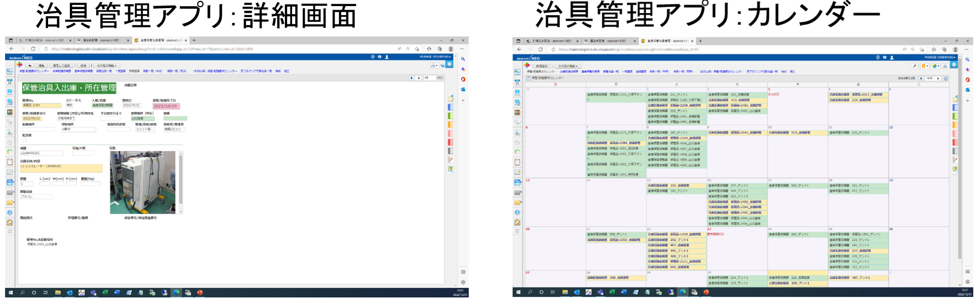Click the settings gear icon in calendar screen
The height and width of the screenshot is (302, 980).
coord(954,65)
